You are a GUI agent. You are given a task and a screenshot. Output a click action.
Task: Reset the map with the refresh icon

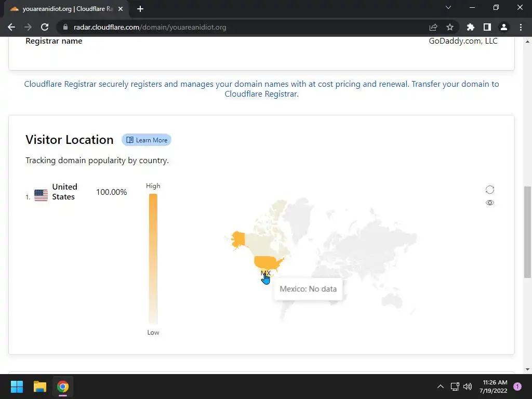tap(489, 189)
